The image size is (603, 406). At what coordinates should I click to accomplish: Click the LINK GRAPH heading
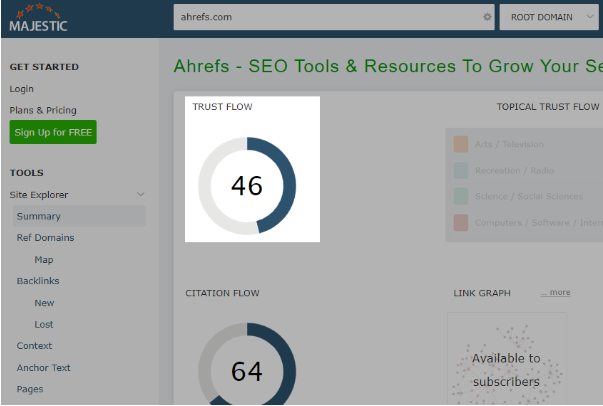click(482, 293)
